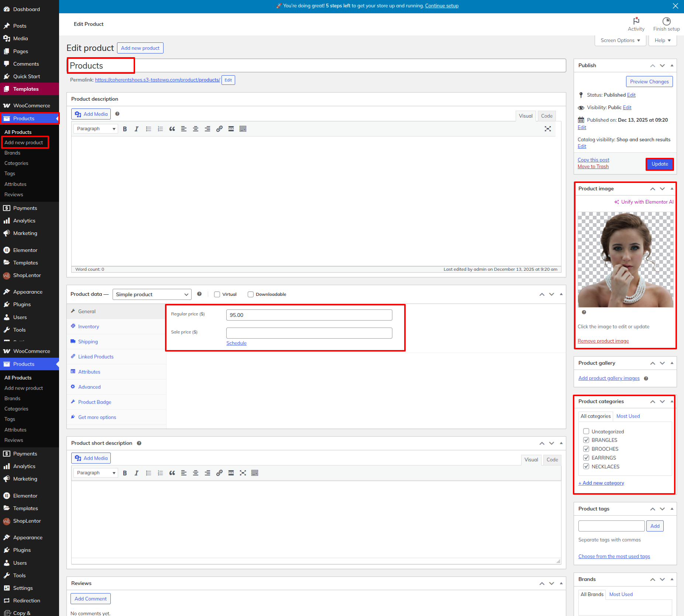Open the Activity panel flag icon
The image size is (684, 616).
(636, 21)
